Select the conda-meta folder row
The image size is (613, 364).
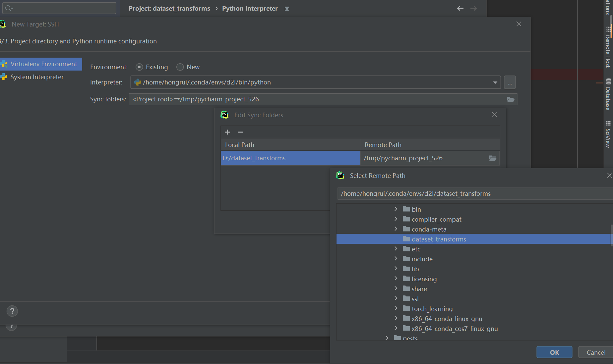(x=473, y=229)
